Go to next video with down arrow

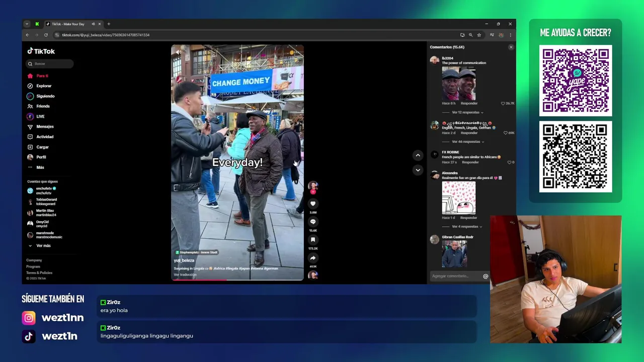click(418, 170)
